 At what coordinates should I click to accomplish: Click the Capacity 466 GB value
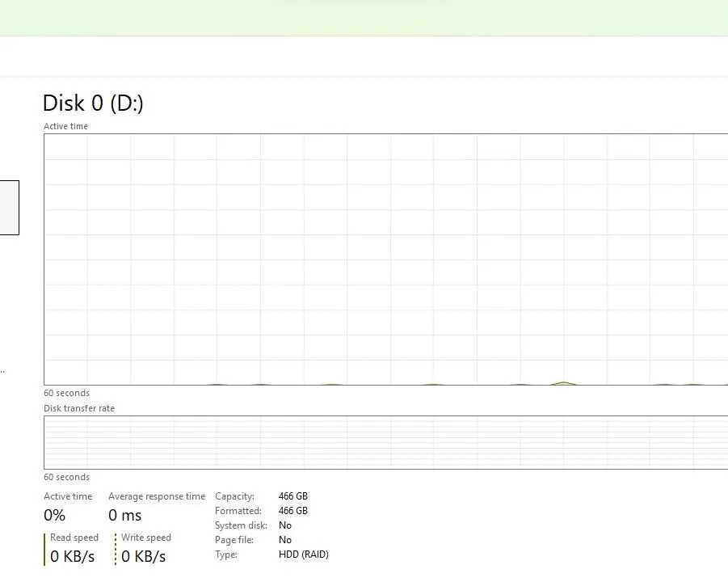(292, 496)
